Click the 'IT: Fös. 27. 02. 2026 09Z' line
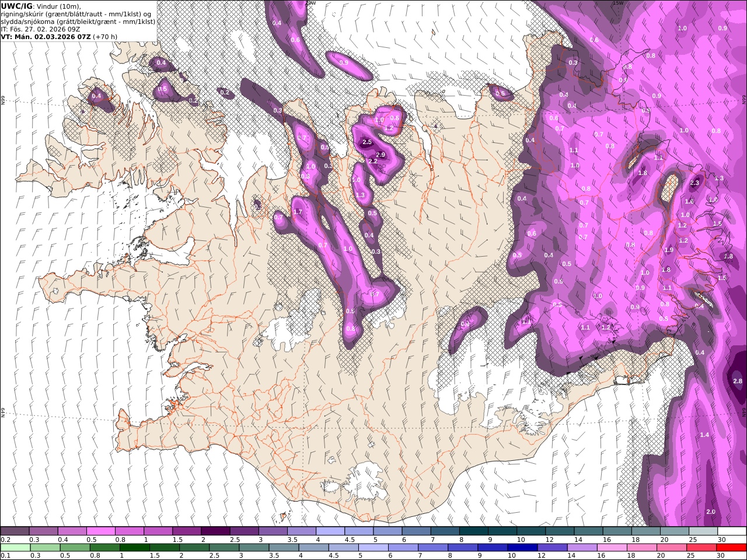The width and height of the screenshot is (747, 560). (x=40, y=29)
